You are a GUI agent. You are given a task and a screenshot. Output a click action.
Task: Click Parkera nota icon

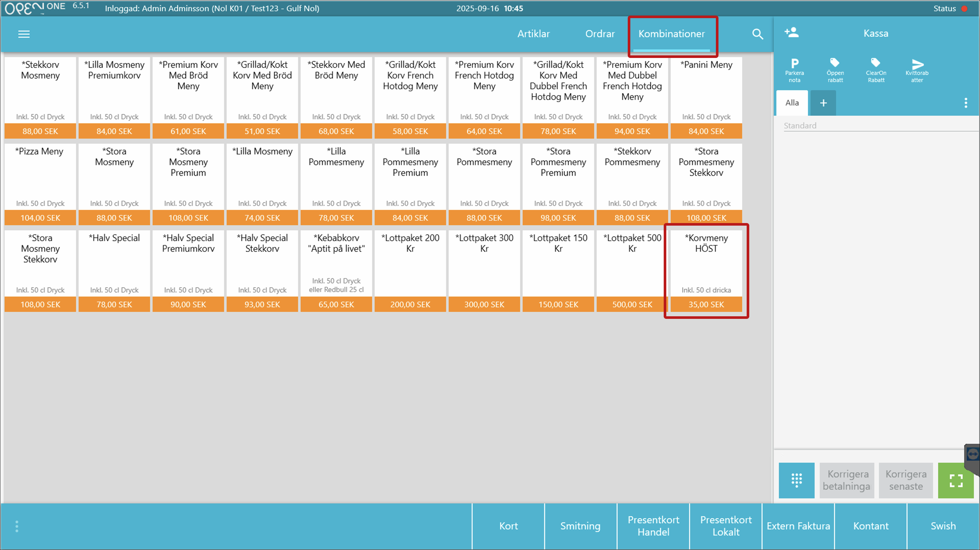click(794, 70)
